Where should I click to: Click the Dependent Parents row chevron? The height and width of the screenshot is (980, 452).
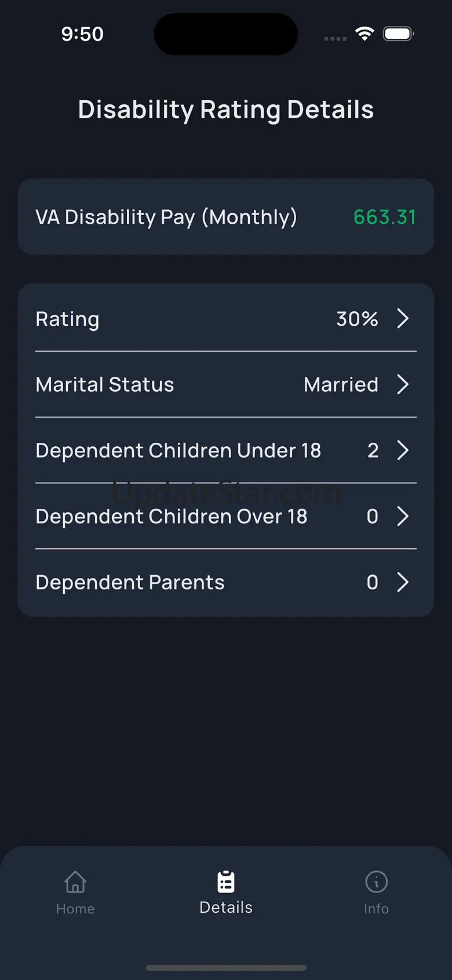(x=403, y=582)
